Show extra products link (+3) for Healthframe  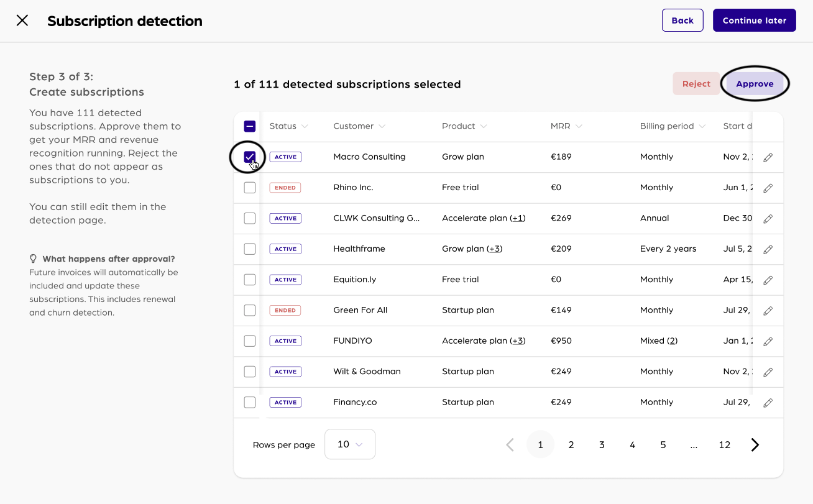click(x=495, y=249)
